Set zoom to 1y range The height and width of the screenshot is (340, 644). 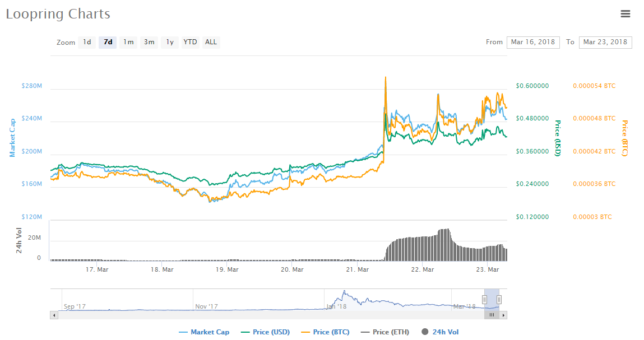click(x=169, y=42)
